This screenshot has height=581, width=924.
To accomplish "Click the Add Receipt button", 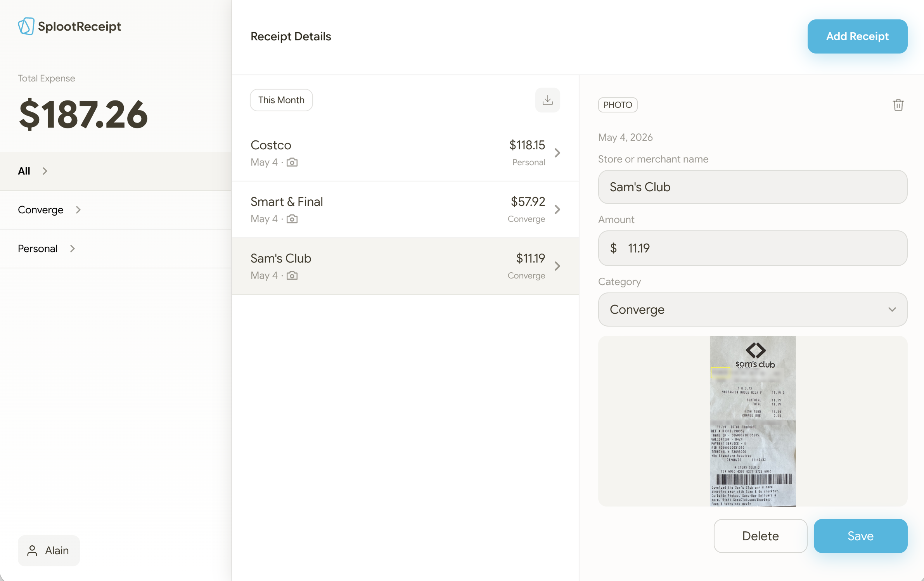I will coord(857,36).
